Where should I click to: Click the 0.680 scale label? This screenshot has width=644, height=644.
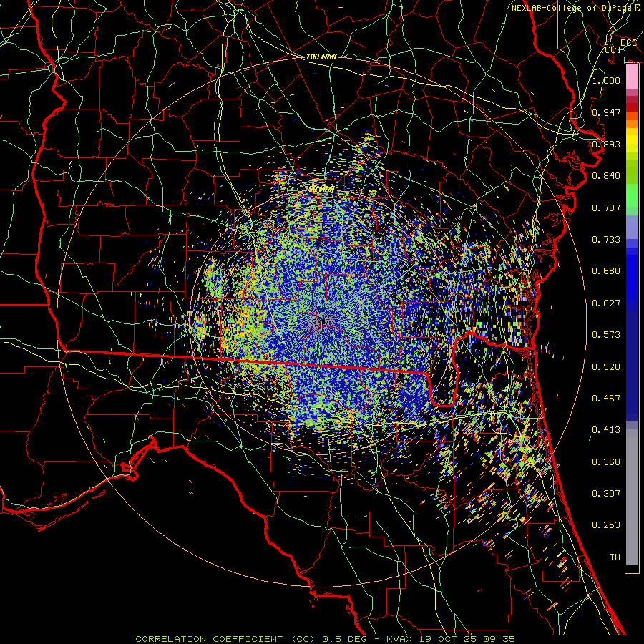point(606,271)
